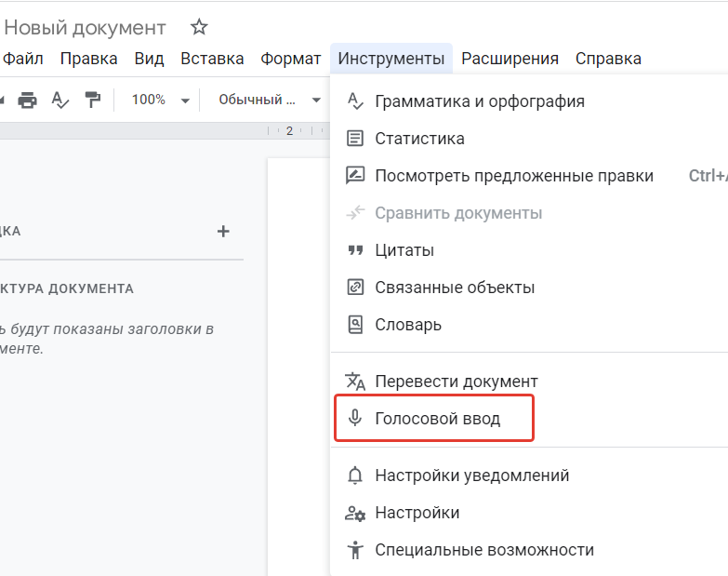Open the Правка menu
The height and width of the screenshot is (576, 728).
[88, 59]
